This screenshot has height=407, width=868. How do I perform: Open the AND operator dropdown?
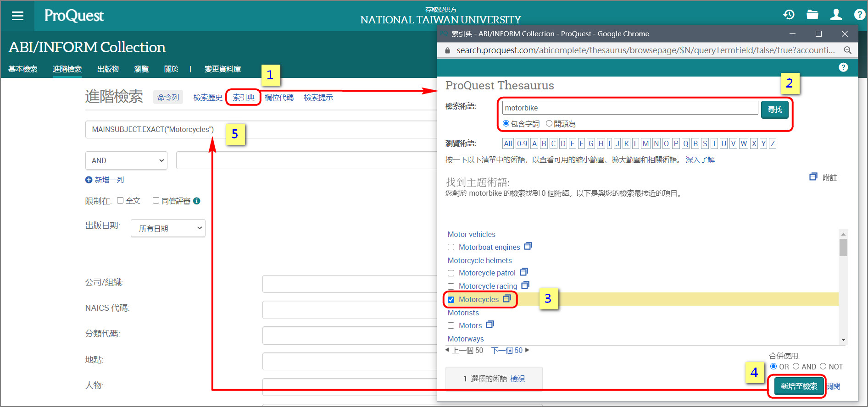coord(126,160)
